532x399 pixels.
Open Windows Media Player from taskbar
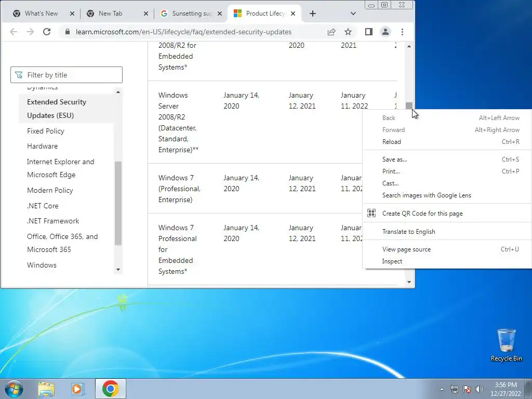pyautogui.click(x=78, y=389)
